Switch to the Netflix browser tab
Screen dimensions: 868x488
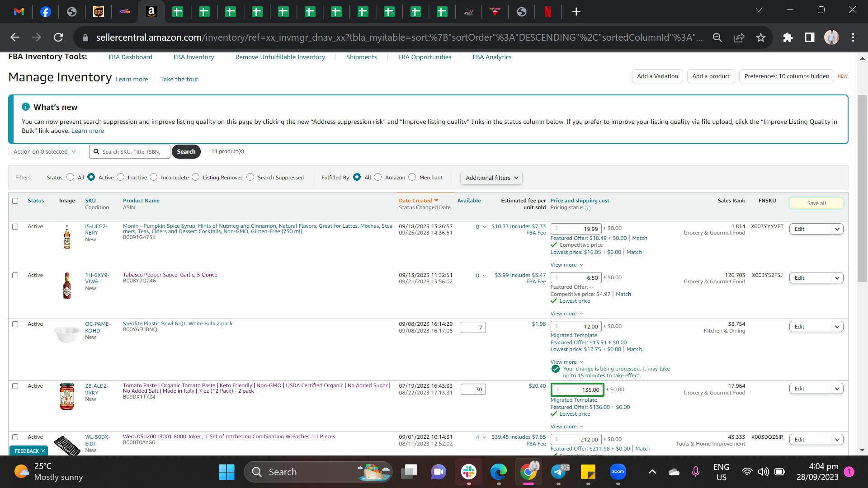(548, 12)
